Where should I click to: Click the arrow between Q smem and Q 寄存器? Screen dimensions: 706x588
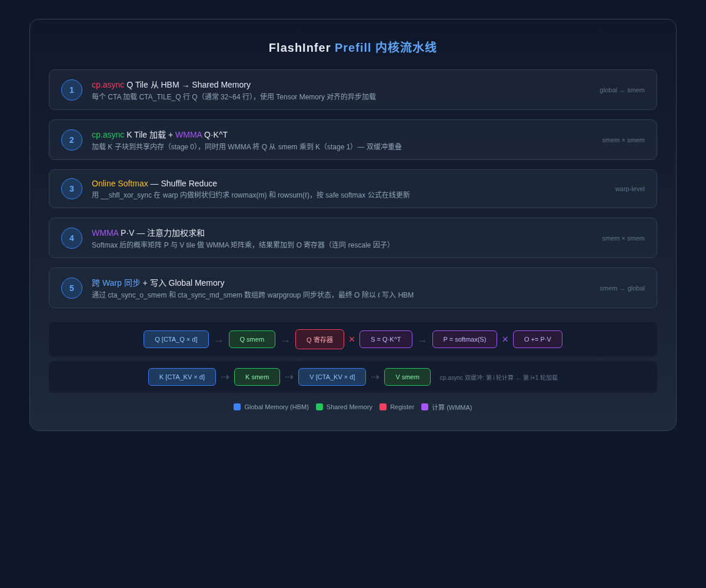pos(285,341)
